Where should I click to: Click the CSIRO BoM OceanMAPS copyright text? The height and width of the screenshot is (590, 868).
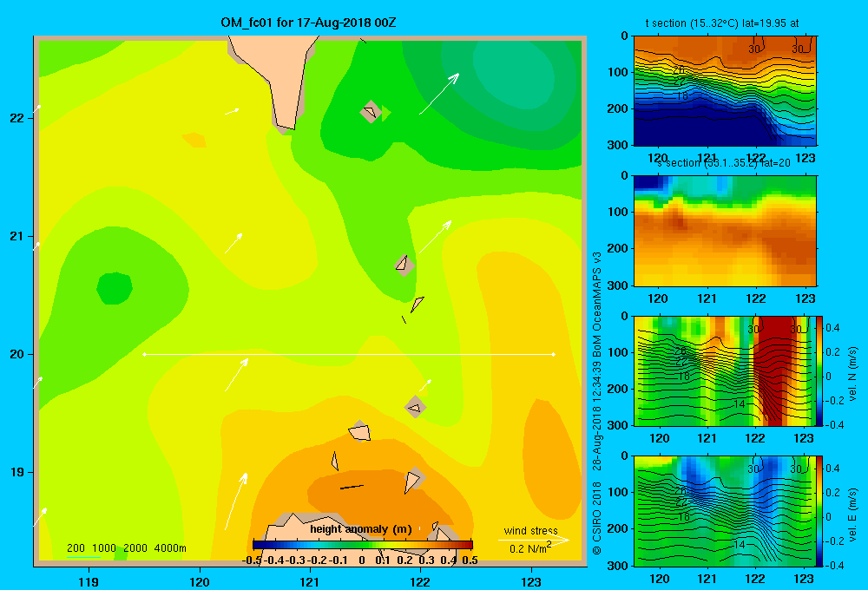pos(597,403)
